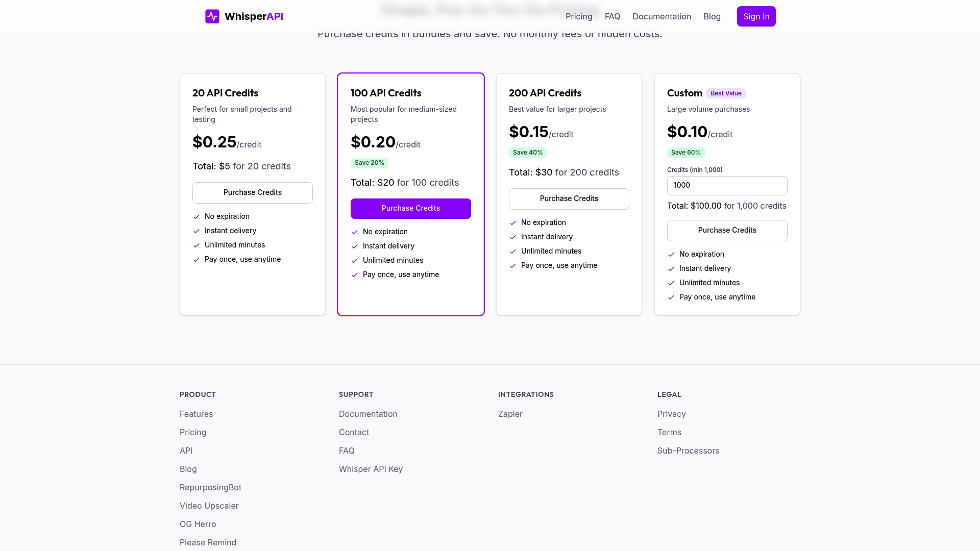Screen dimensions: 980x551
Task: Open the Zapier integration link
Action: click(x=510, y=414)
